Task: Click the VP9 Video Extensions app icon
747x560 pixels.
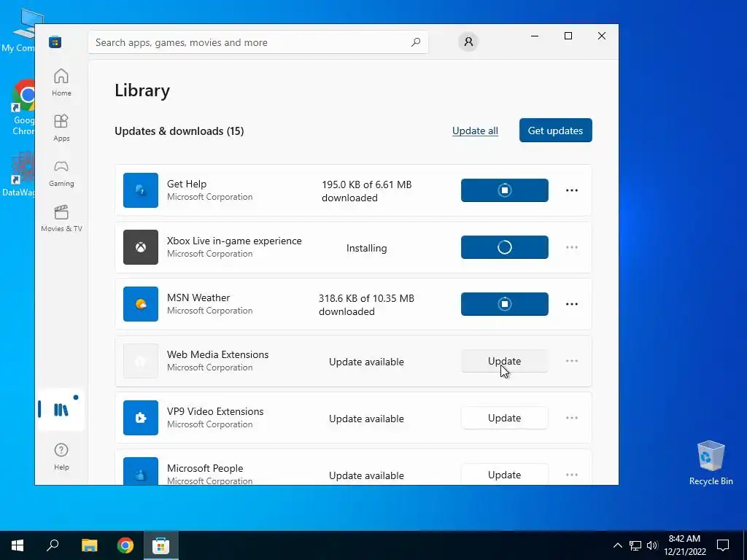Action: pos(141,418)
